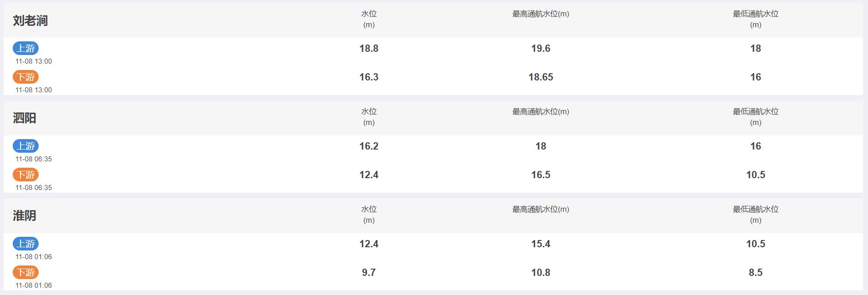This screenshot has height=295, width=868.
Task: Select the 刘老涧 station heading
Action: pyautogui.click(x=30, y=20)
